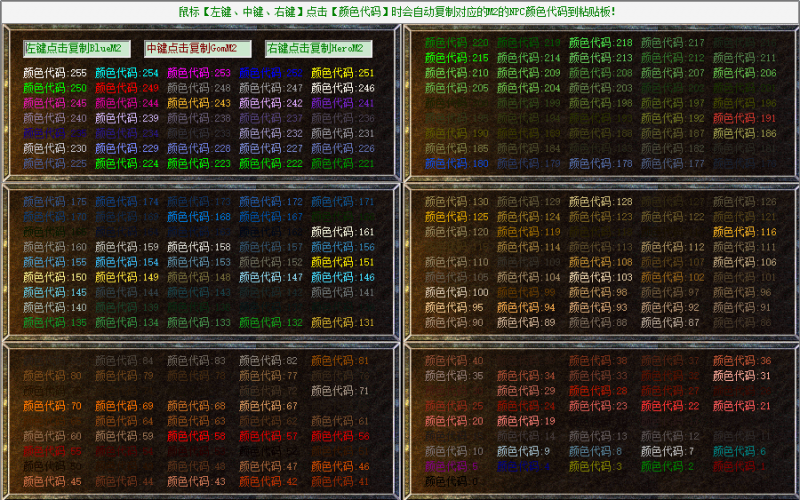
Task: Select orange color code 70
Action: tap(54, 406)
